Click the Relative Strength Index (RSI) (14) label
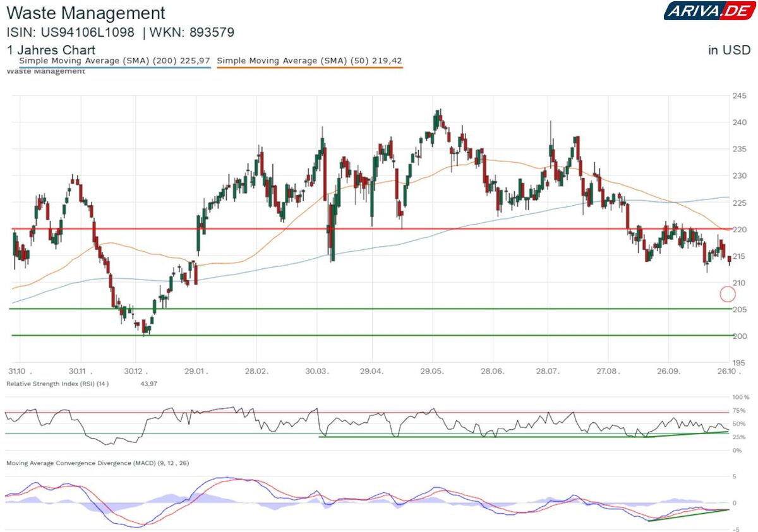Image resolution: width=758 pixels, height=532 pixels. coord(57,383)
